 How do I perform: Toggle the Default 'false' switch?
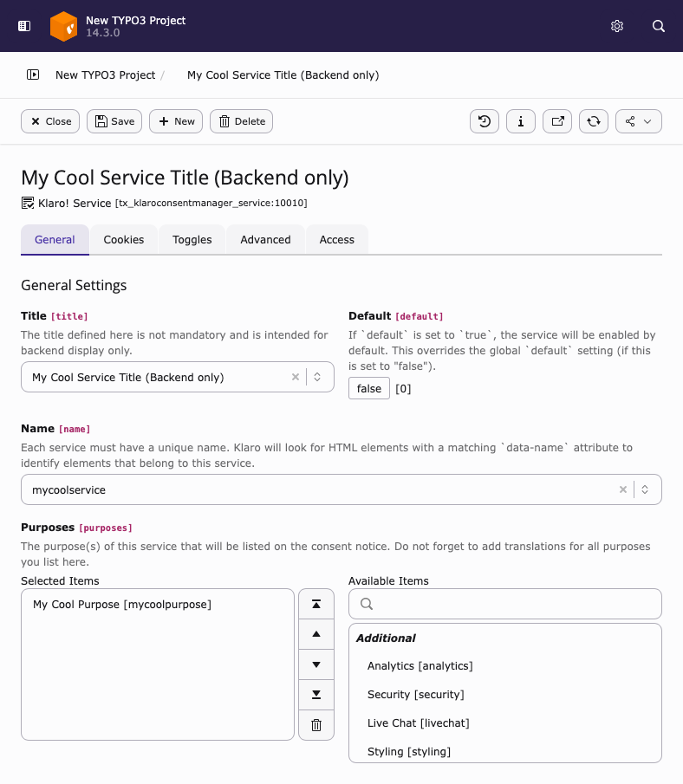tap(369, 388)
